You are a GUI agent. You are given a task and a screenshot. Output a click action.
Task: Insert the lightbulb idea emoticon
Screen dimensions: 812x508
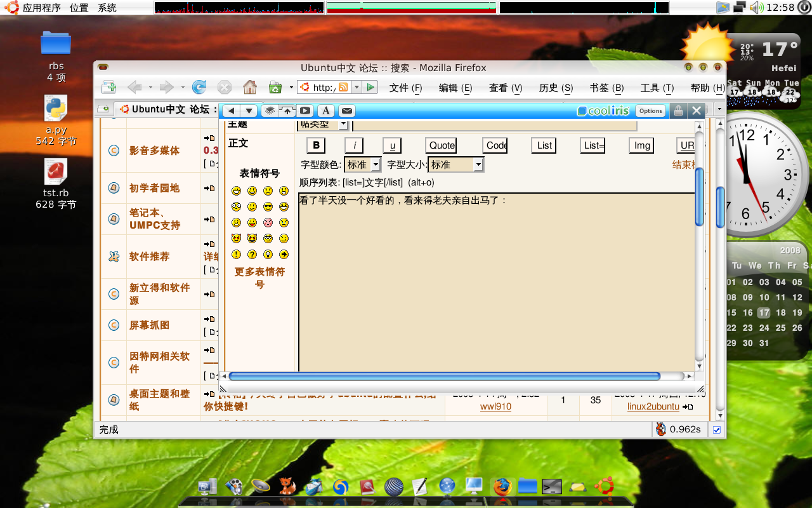[268, 254]
